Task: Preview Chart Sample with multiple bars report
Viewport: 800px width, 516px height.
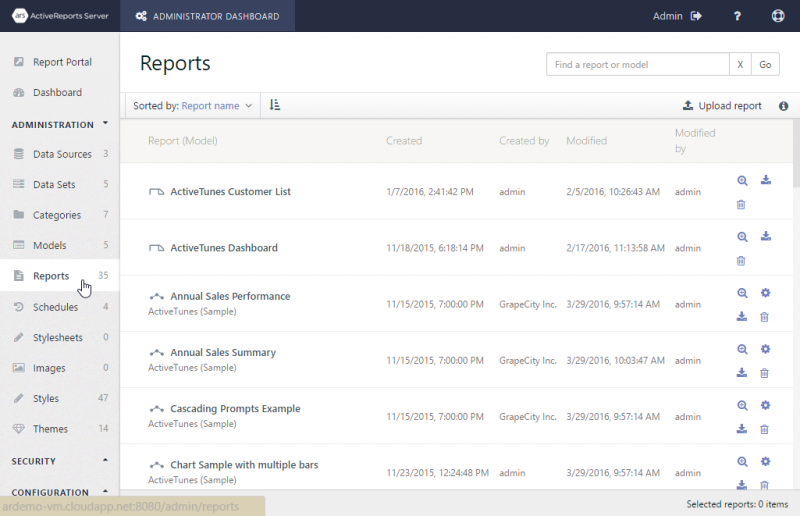Action: [742, 461]
